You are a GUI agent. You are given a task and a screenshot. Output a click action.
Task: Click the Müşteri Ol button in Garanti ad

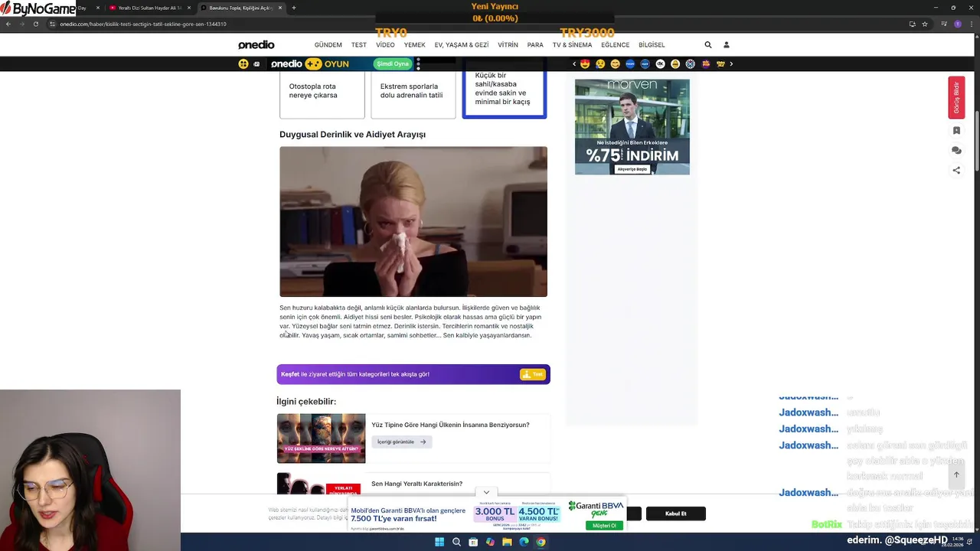click(604, 526)
